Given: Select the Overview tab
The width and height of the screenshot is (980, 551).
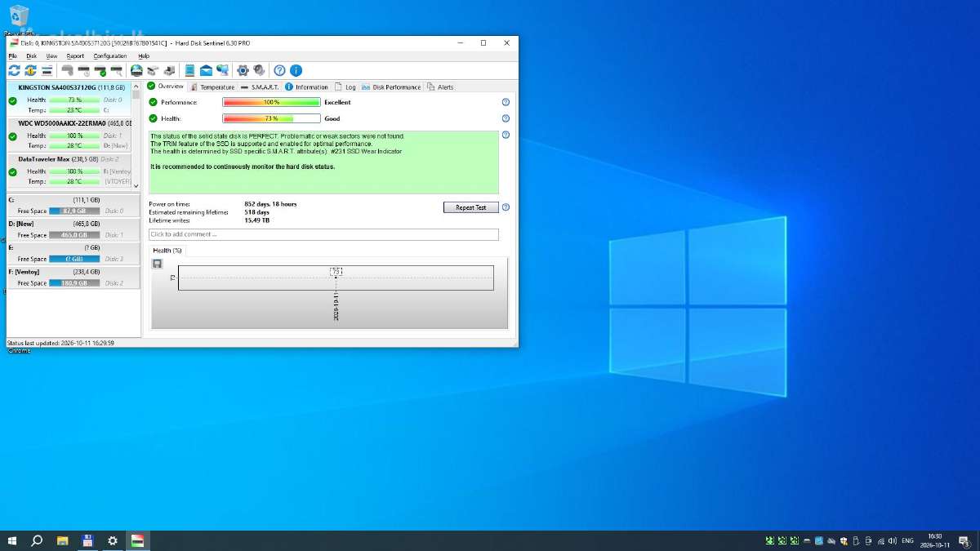Looking at the screenshot, I should [166, 87].
